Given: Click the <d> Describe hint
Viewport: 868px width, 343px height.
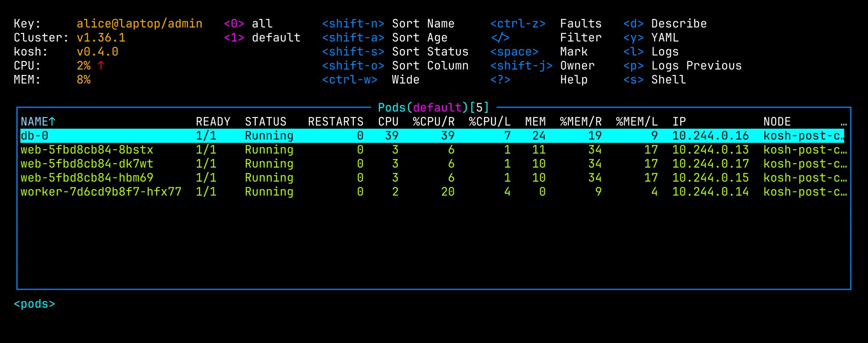Looking at the screenshot, I should pos(665,24).
